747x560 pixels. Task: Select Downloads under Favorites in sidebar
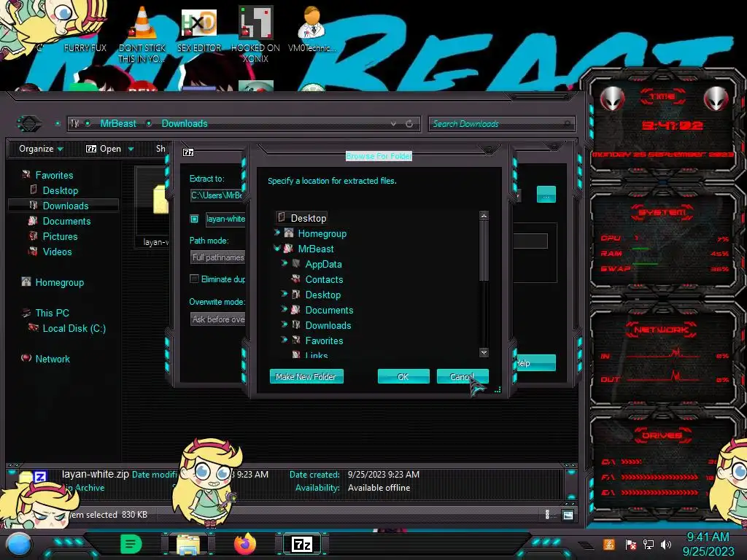(65, 206)
